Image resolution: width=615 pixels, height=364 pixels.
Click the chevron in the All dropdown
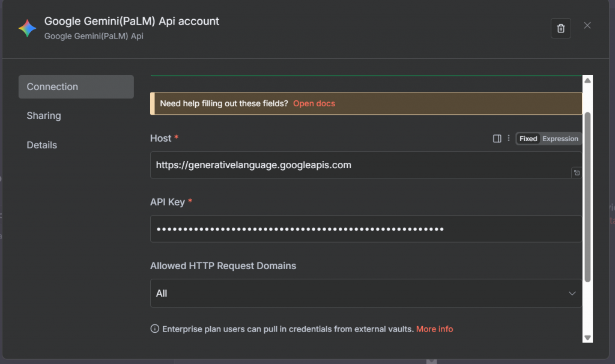coord(572,293)
